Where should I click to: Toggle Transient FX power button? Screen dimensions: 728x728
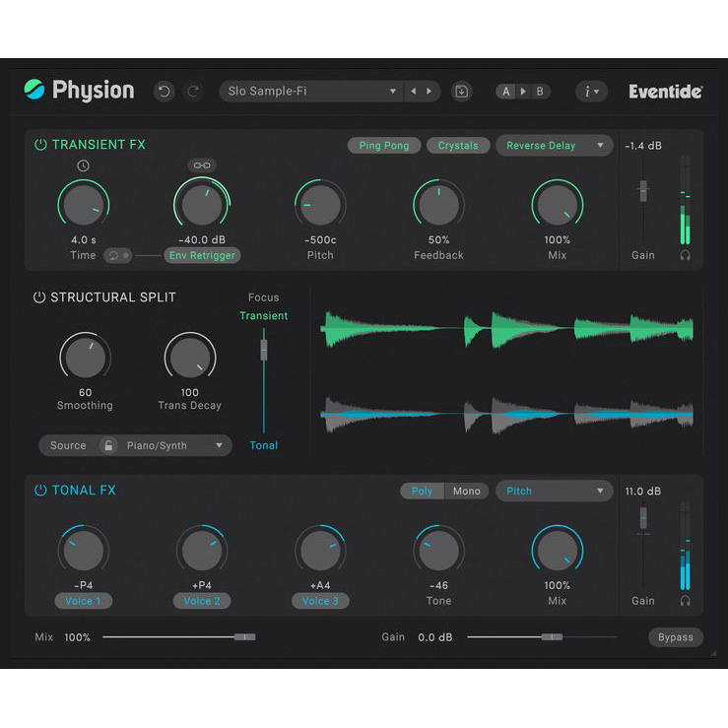[40, 145]
